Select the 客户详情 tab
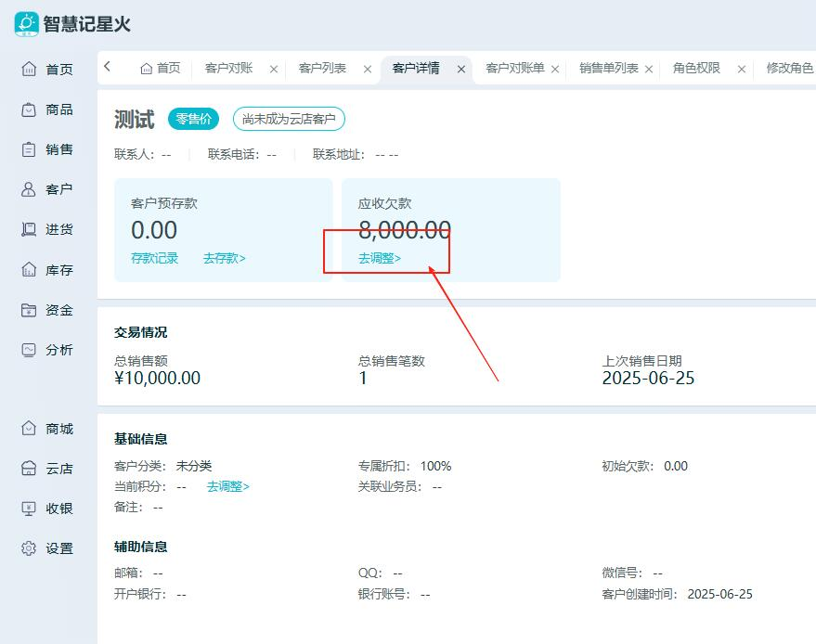Screen dimensions: 816x644 (416, 68)
